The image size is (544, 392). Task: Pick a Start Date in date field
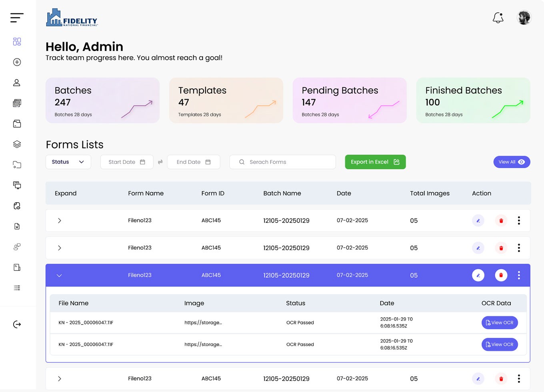click(x=126, y=162)
